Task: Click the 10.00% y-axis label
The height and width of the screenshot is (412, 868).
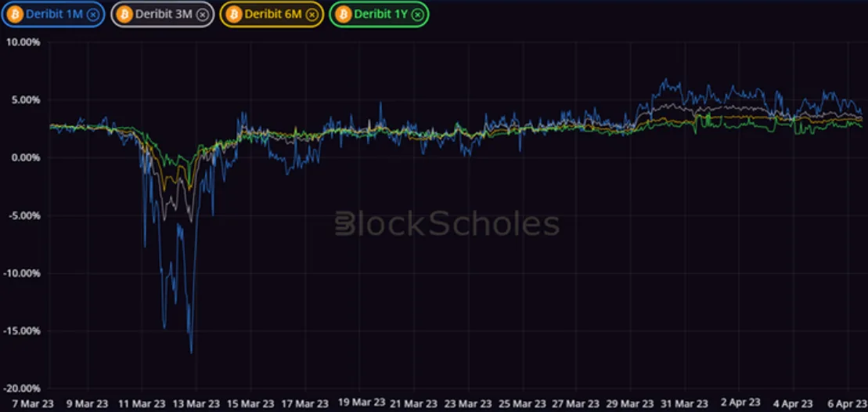Action: click(22, 42)
